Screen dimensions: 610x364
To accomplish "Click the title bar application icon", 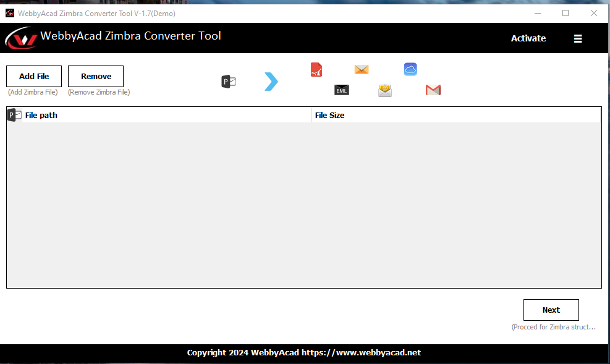I will click(10, 13).
